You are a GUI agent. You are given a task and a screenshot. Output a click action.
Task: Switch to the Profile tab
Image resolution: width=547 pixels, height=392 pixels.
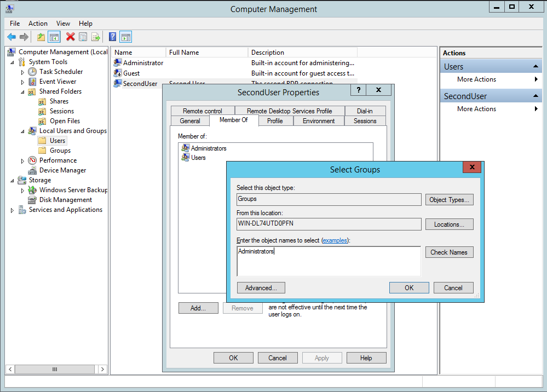tap(275, 120)
